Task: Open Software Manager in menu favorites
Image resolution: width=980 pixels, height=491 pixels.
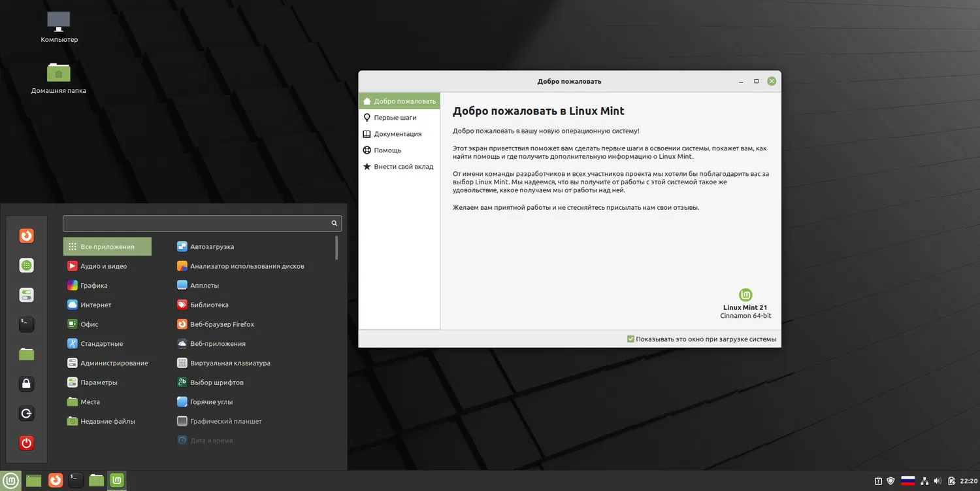Action: 26,265
